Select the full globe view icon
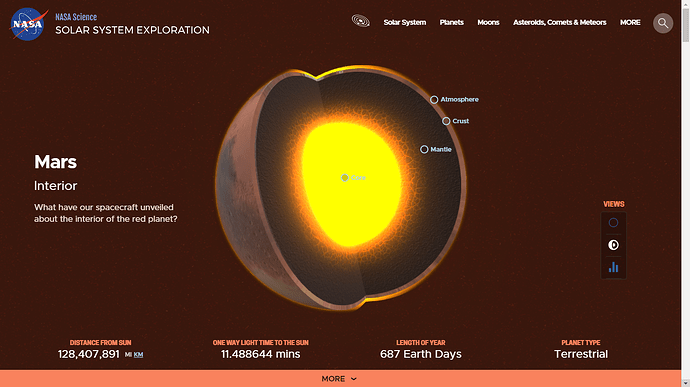690x387 pixels. click(x=613, y=223)
